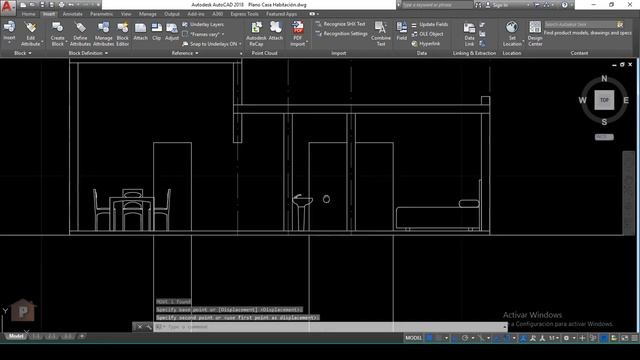This screenshot has height=360, width=640.
Task: Open the AutoCAD application menu logo
Action: pyautogui.click(x=8, y=7)
